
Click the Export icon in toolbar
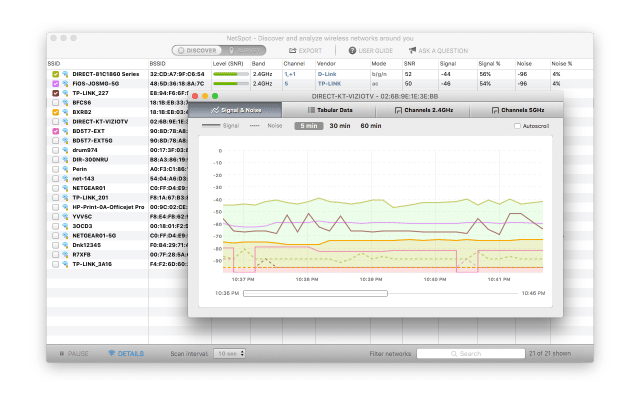(x=292, y=51)
